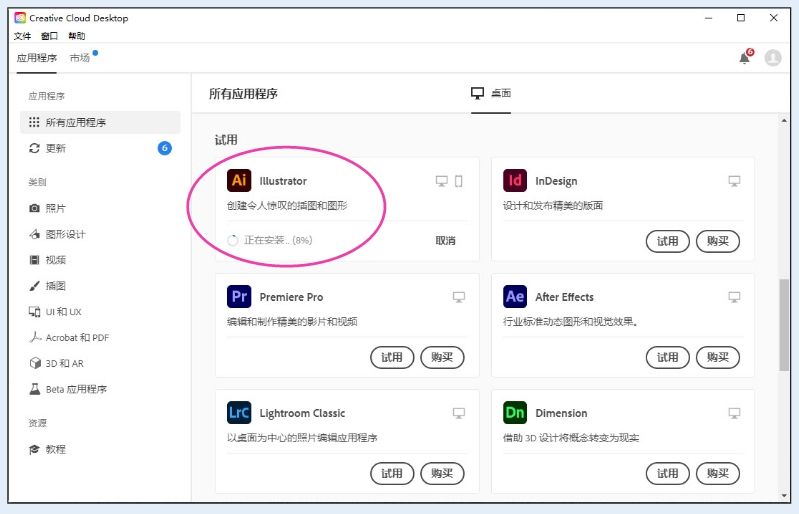Switch to the 应用程序 tab
Image resolution: width=799 pixels, height=514 pixels.
tap(37, 58)
